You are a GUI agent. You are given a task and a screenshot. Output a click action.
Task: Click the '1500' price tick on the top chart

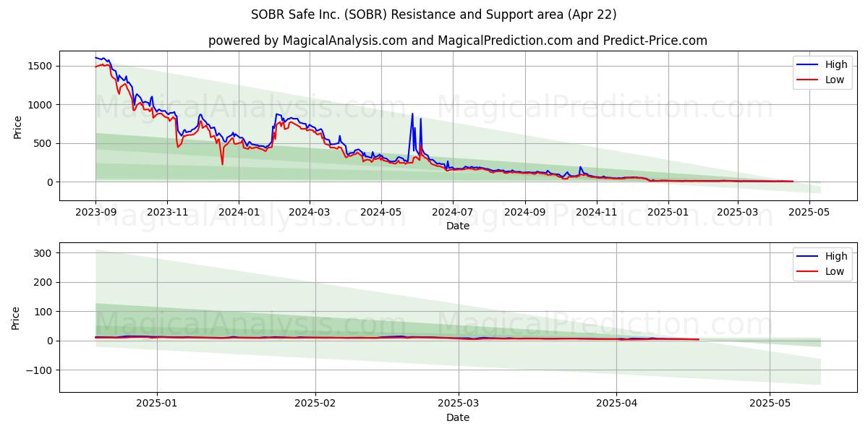click(x=41, y=67)
